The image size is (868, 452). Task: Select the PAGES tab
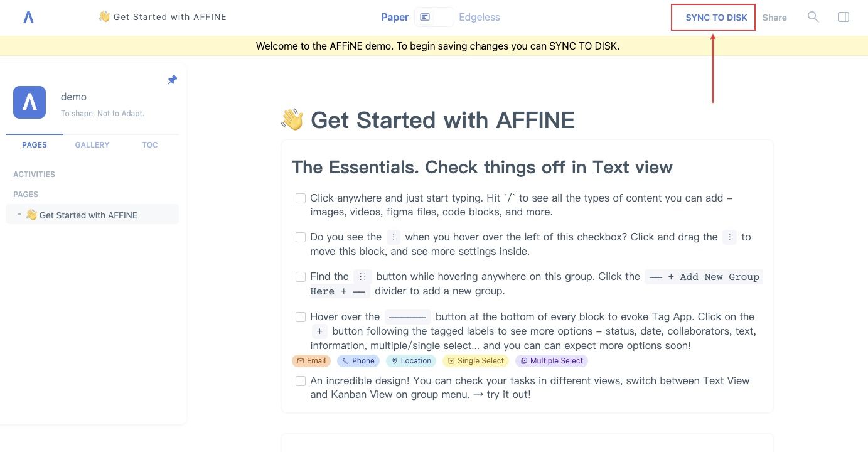point(35,144)
